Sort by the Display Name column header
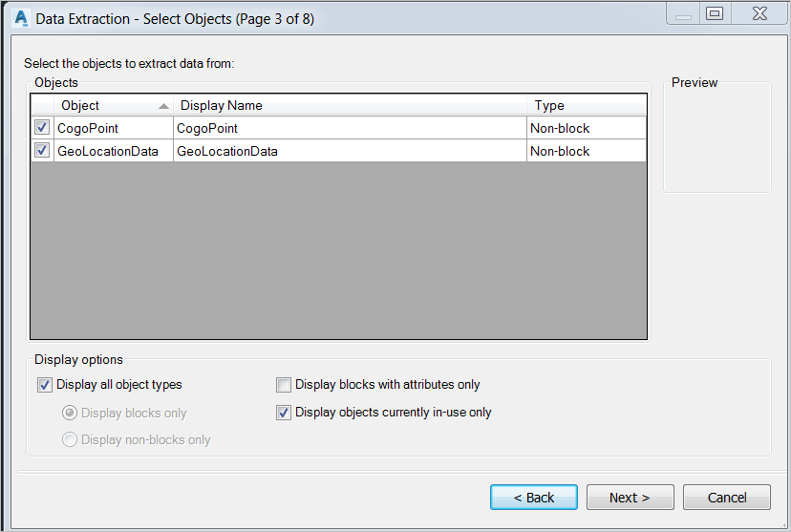This screenshot has width=791, height=532. (x=350, y=105)
